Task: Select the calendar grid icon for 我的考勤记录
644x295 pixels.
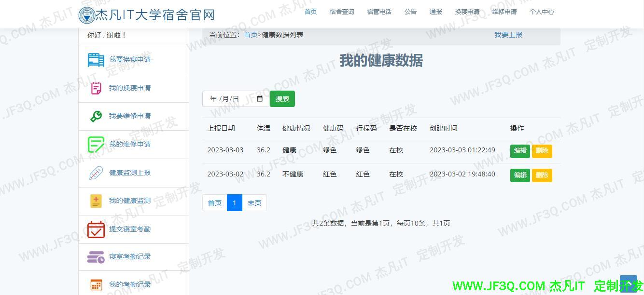Action: (95, 284)
